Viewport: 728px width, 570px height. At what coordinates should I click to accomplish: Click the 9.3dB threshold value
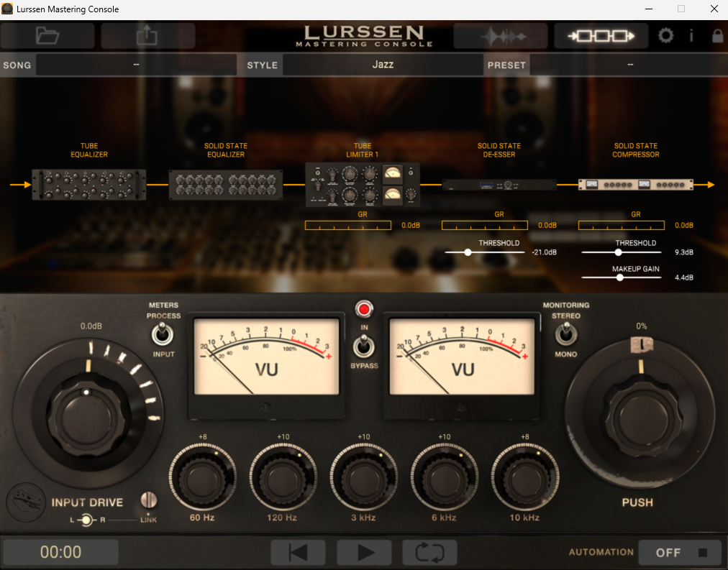tap(684, 252)
